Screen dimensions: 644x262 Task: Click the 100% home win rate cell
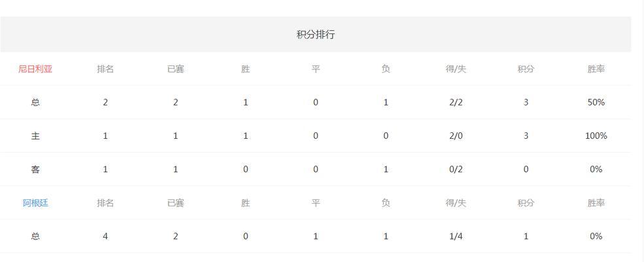pyautogui.click(x=596, y=136)
